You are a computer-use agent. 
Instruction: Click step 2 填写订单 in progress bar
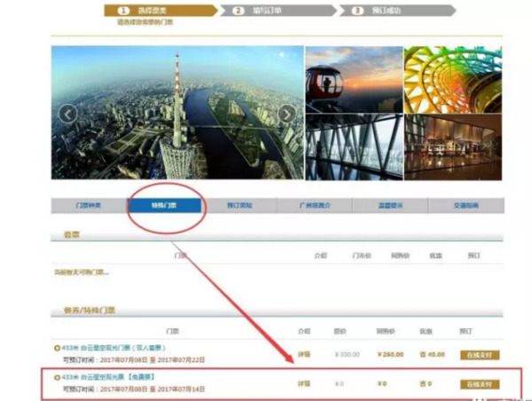point(278,11)
